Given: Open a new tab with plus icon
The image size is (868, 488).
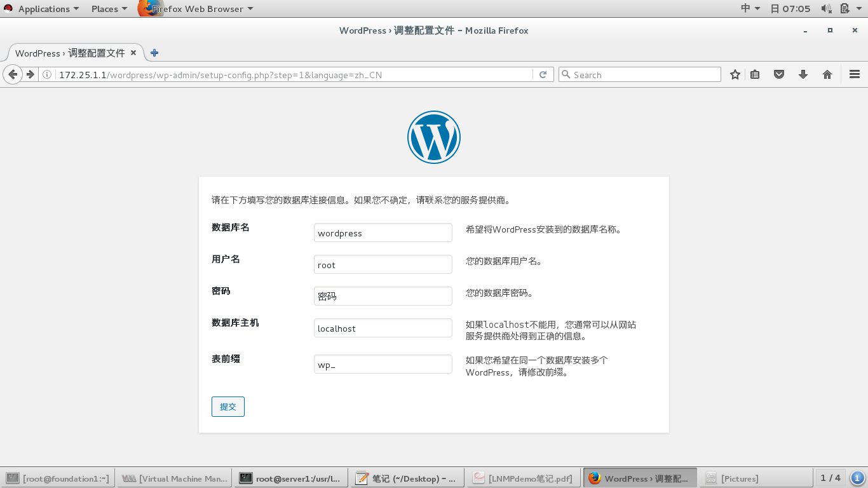Looking at the screenshot, I should tap(154, 53).
